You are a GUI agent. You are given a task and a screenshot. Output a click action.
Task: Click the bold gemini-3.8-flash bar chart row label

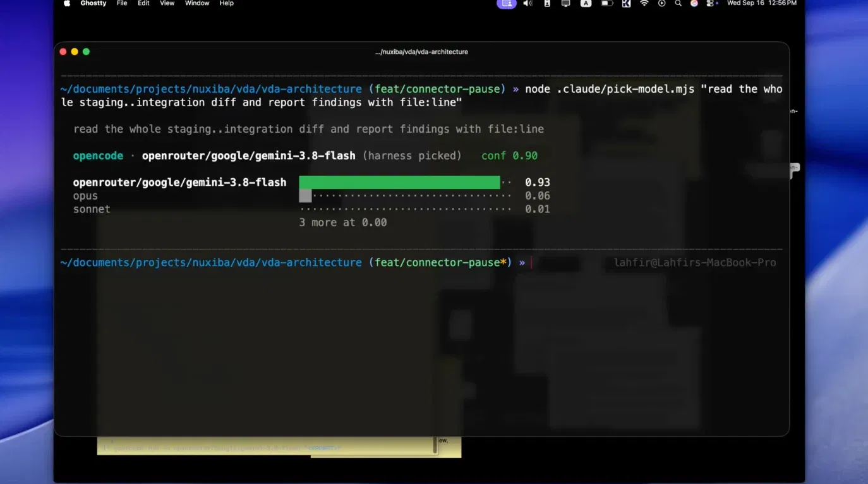179,183
